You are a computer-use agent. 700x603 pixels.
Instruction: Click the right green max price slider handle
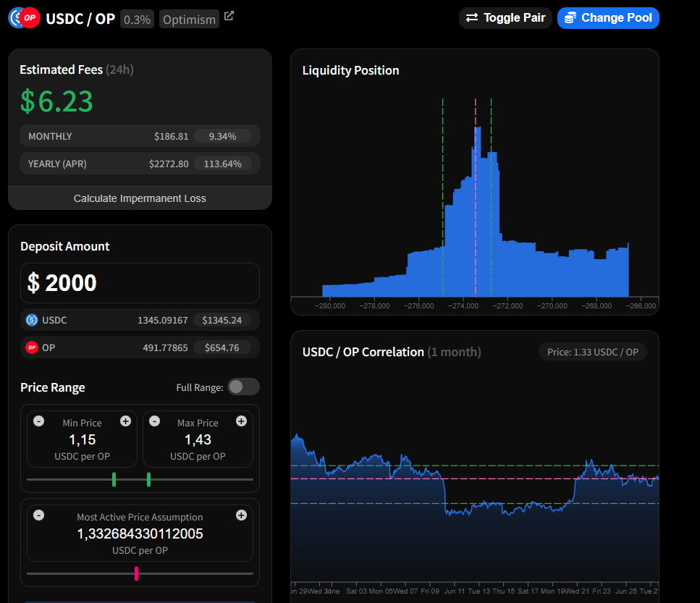pyautogui.click(x=148, y=479)
